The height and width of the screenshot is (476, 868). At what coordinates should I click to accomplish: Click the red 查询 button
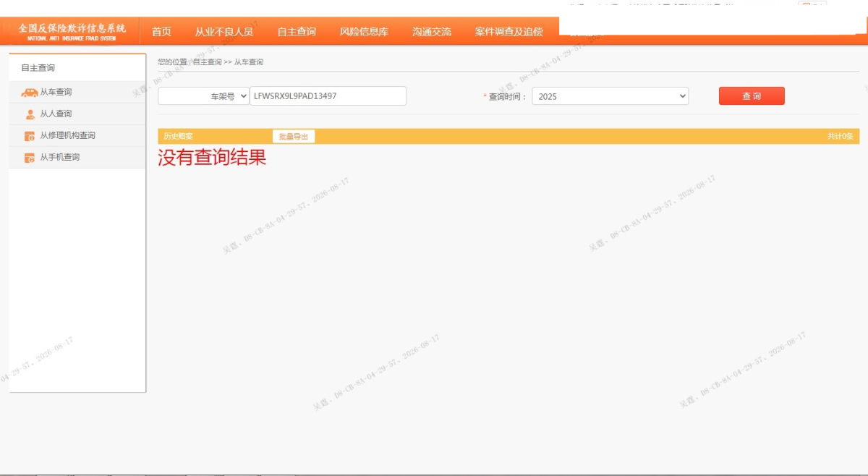(x=752, y=96)
